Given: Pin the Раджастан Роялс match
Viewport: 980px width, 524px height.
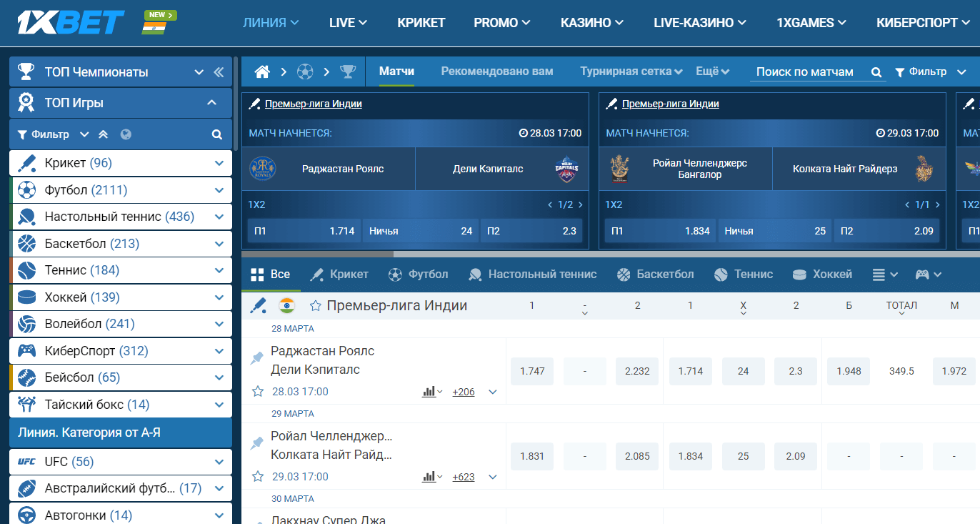Looking at the screenshot, I should point(256,358).
